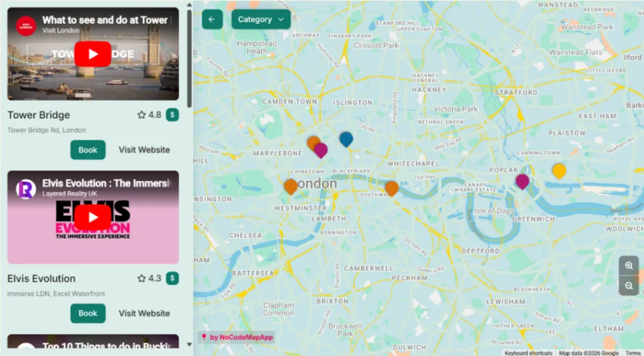Click the dollar price icon for Tower Bridge

[x=172, y=115]
